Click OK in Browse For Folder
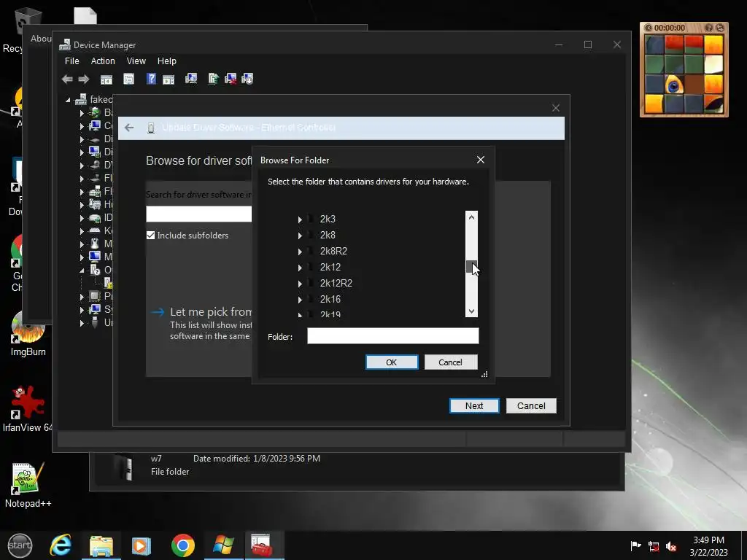Screen dimensions: 747x560 pyautogui.click(x=392, y=362)
